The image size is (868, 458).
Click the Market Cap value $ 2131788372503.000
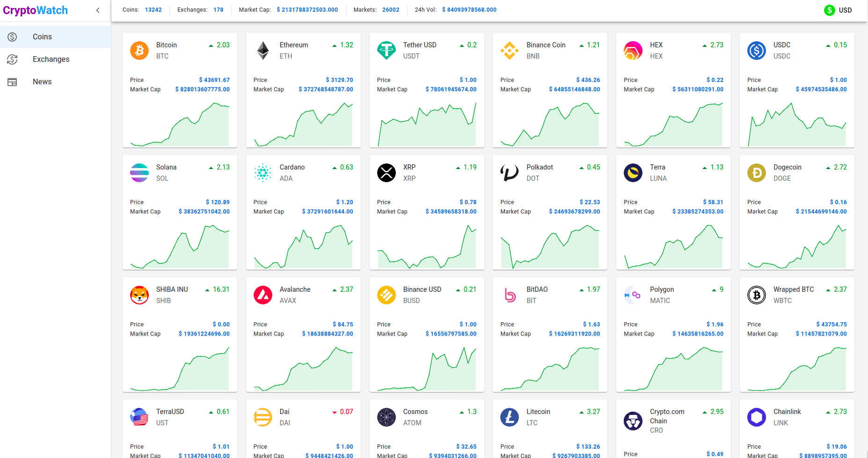tap(307, 10)
